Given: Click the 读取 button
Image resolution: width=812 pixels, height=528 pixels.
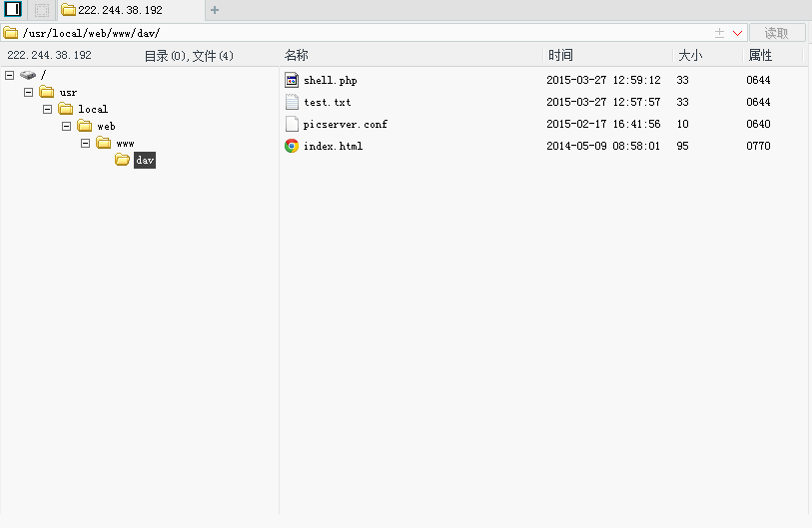Looking at the screenshot, I should [x=777, y=33].
